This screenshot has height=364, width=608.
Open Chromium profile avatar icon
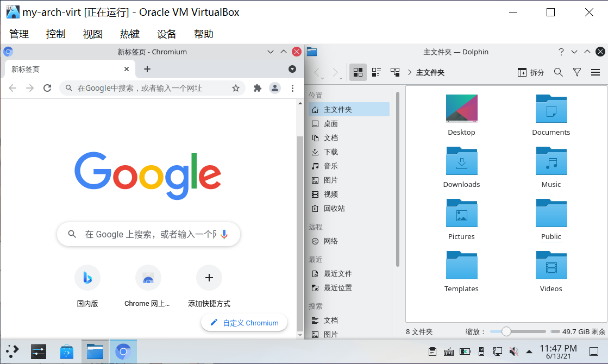tap(275, 88)
